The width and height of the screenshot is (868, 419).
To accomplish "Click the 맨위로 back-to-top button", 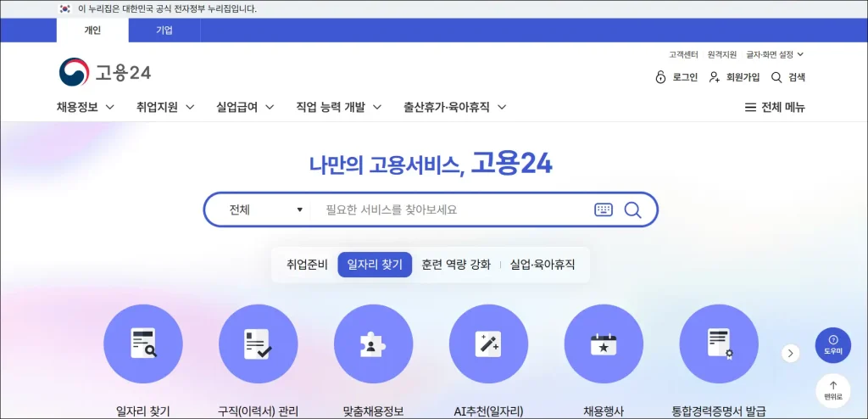I will (833, 391).
